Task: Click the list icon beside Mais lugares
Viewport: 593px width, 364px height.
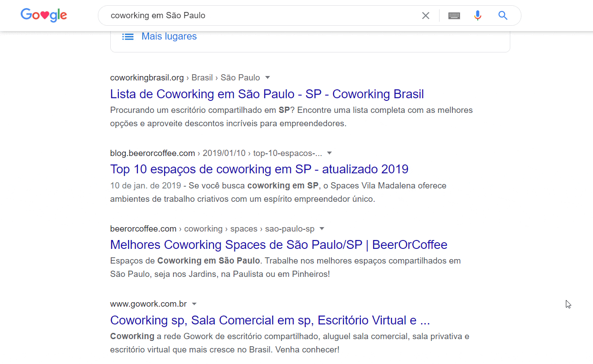Action: 128,36
